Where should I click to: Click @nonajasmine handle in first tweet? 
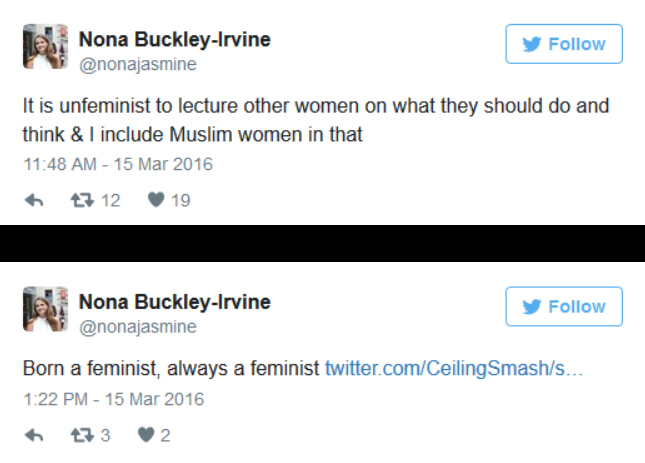tap(138, 65)
